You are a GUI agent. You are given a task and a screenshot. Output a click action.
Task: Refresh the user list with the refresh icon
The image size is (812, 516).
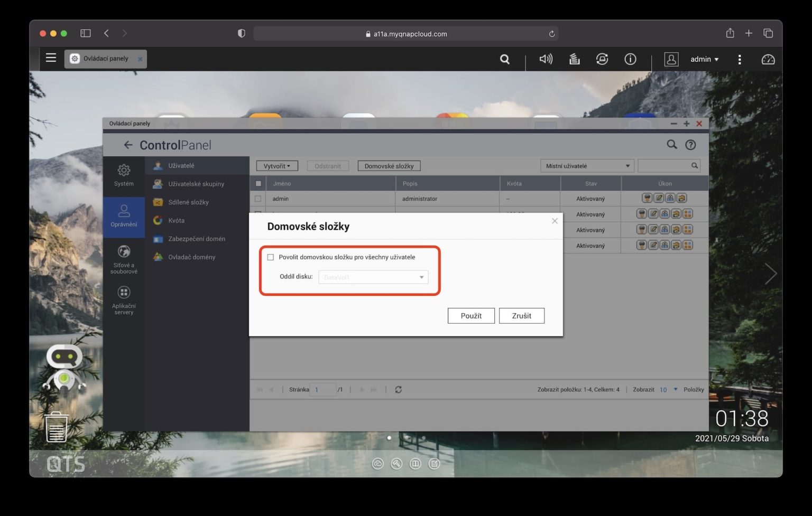pos(398,389)
